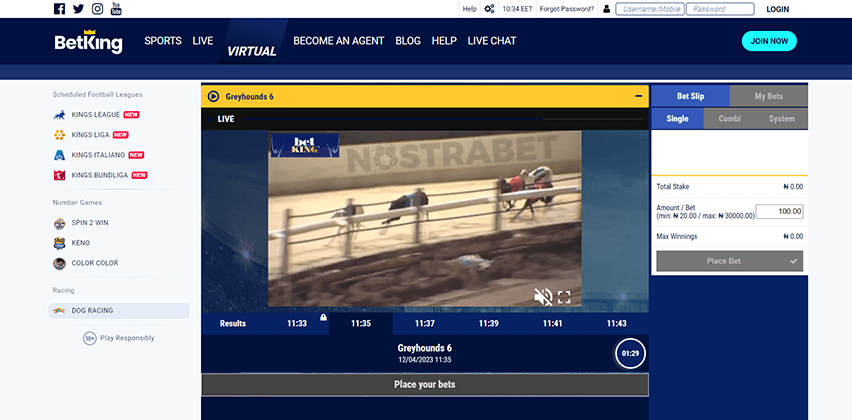Focus the Username/Mobile field

[650, 9]
